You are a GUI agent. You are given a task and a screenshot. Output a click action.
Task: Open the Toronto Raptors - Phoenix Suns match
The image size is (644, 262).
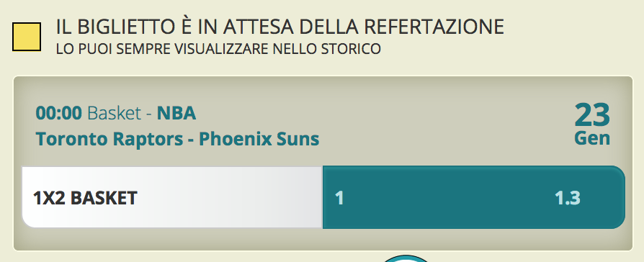pos(177,139)
